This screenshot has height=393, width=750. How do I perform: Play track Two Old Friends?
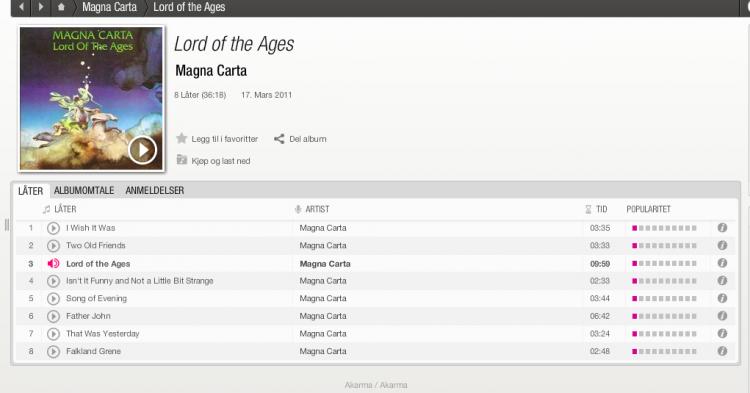coord(53,246)
